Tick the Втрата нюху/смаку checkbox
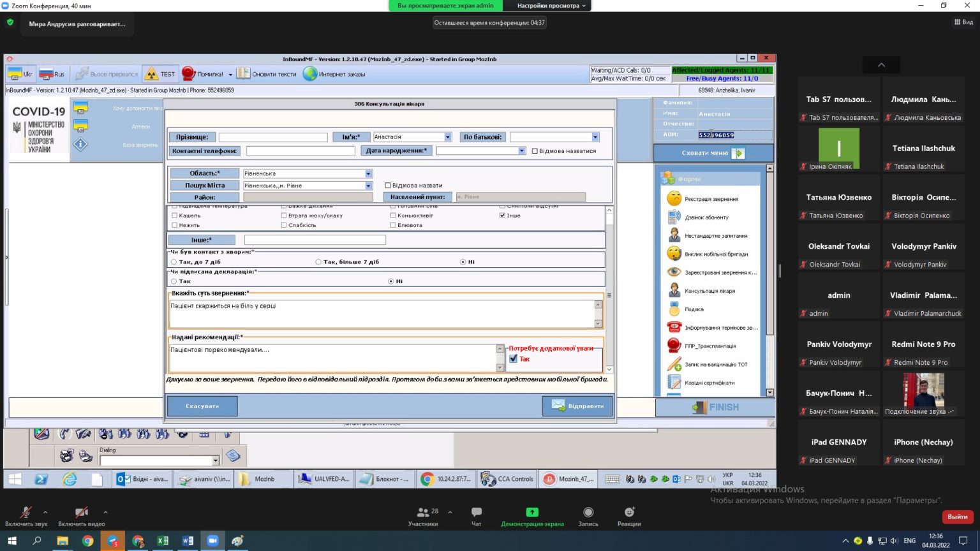Image resolution: width=980 pixels, height=551 pixels. [x=284, y=216]
